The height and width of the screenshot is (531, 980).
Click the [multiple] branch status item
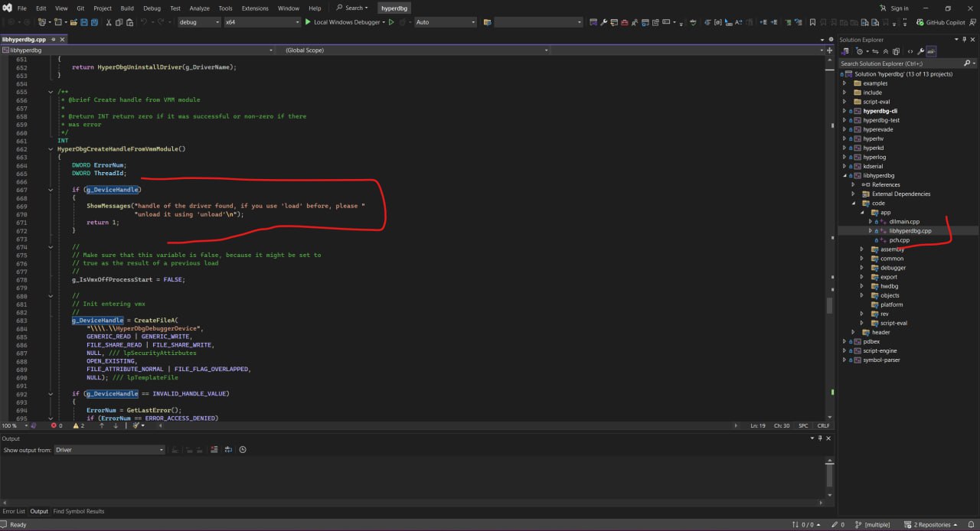click(x=877, y=525)
